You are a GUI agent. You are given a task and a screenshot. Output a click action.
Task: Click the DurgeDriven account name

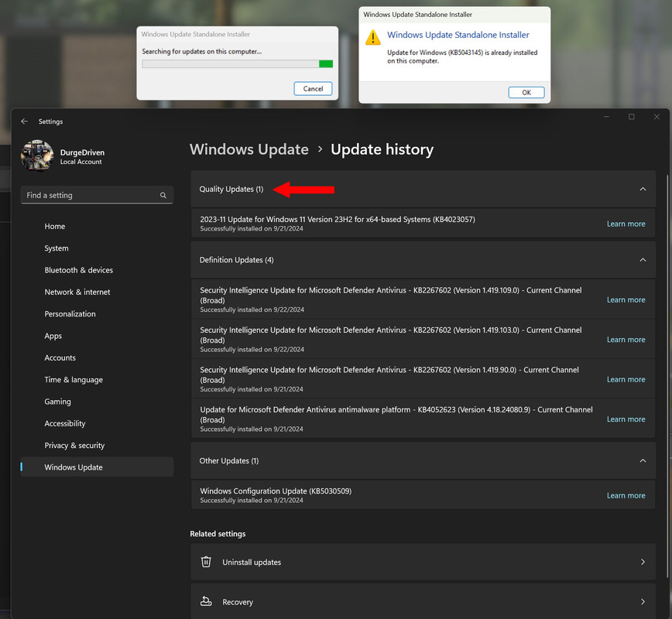click(x=82, y=152)
